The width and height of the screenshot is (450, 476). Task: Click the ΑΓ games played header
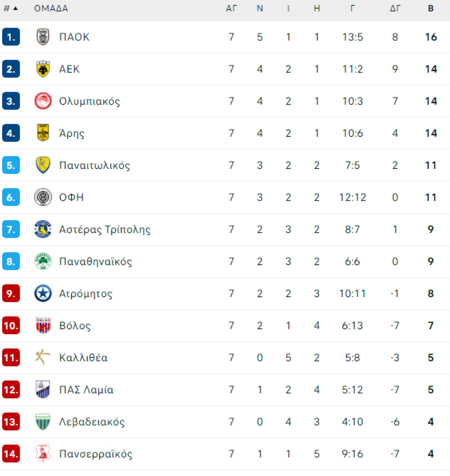point(231,9)
